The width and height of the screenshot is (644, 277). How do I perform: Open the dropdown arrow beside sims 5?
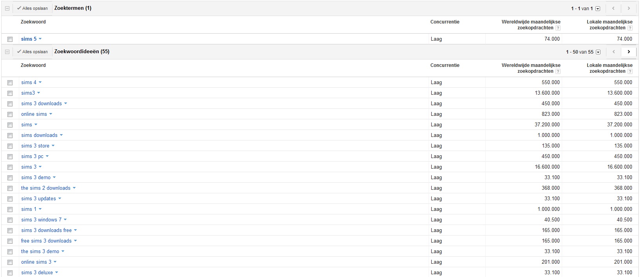point(40,39)
